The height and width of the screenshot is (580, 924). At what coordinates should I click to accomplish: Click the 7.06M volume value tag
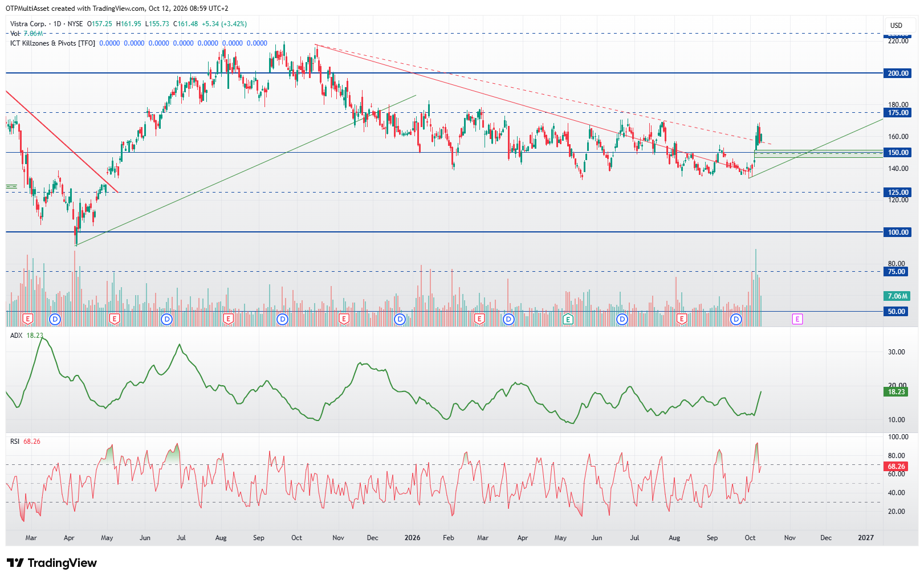click(x=897, y=296)
